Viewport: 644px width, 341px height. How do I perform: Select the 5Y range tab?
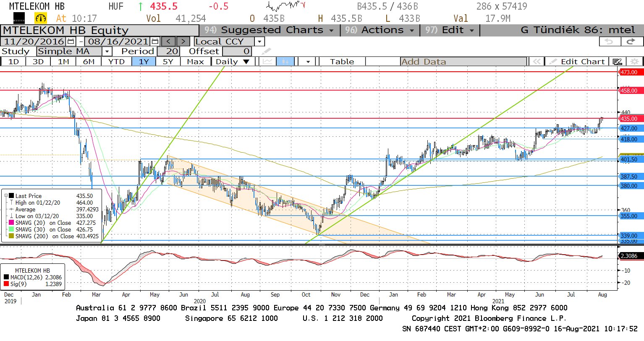tap(168, 62)
